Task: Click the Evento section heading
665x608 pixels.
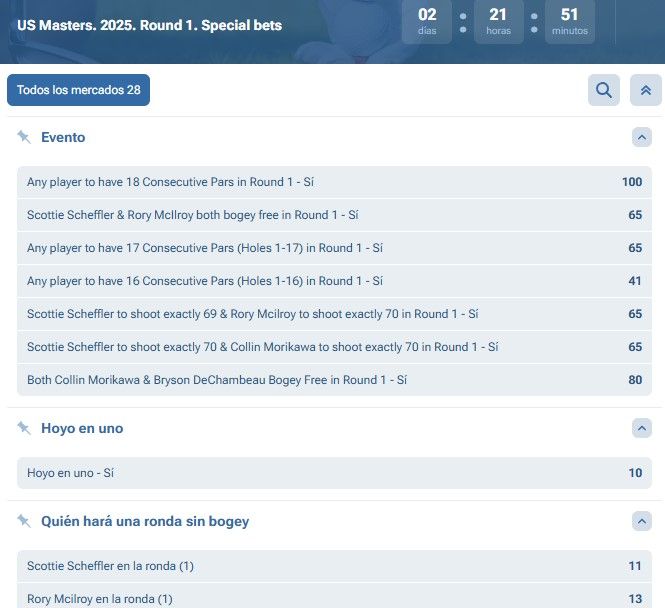Action: point(63,137)
